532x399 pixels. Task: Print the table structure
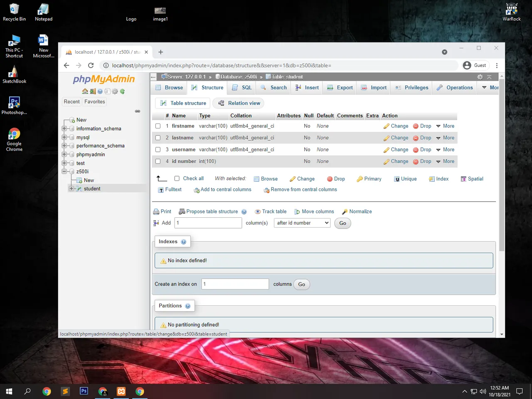pos(162,212)
